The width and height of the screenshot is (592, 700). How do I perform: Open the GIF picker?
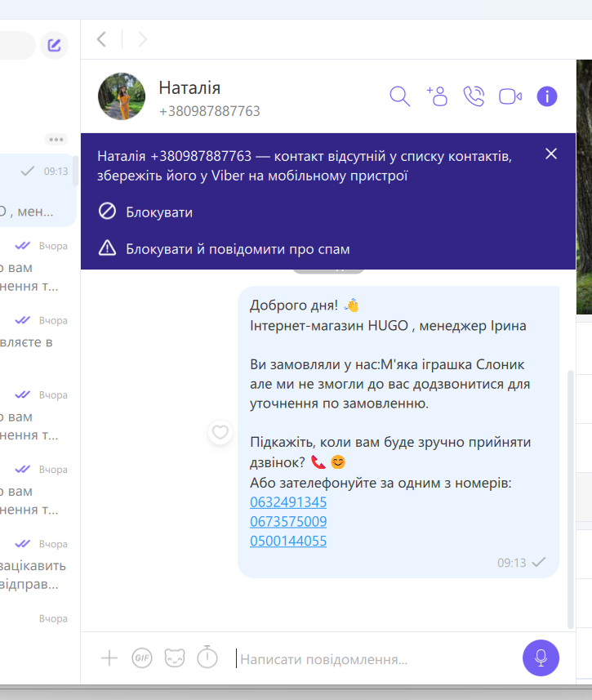coord(142,658)
